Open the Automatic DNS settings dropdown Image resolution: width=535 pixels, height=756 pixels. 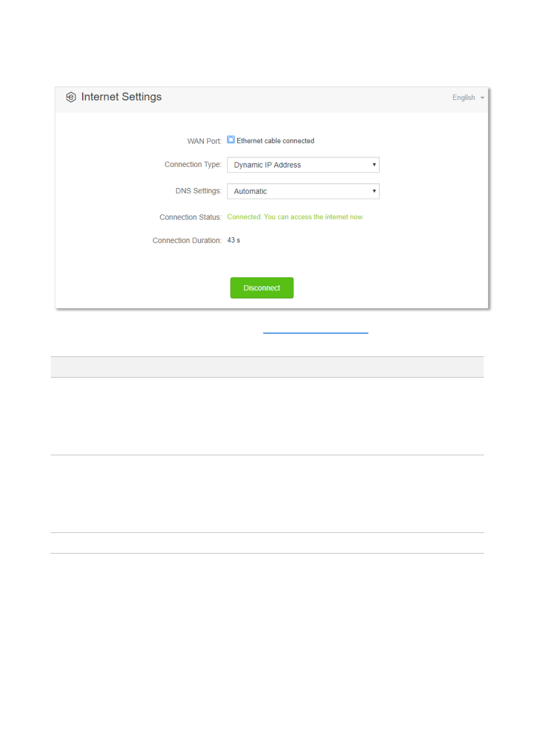(x=303, y=191)
